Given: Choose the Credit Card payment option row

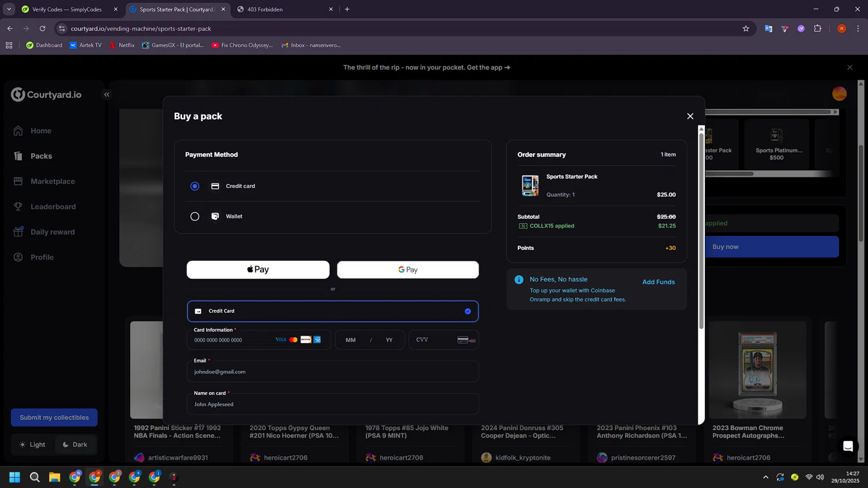Looking at the screenshot, I should pos(333,311).
